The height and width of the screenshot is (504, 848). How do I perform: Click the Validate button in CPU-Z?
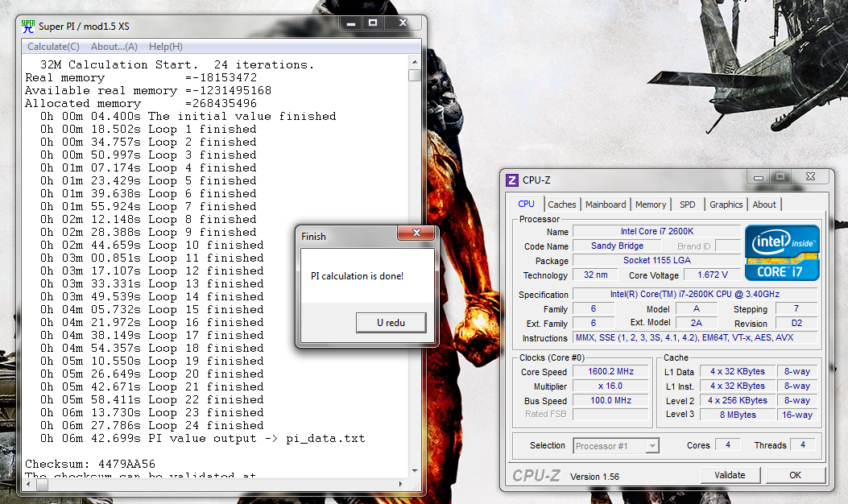(730, 475)
